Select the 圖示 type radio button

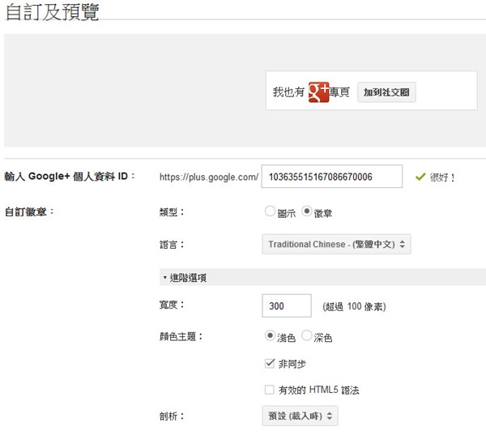coord(271,211)
